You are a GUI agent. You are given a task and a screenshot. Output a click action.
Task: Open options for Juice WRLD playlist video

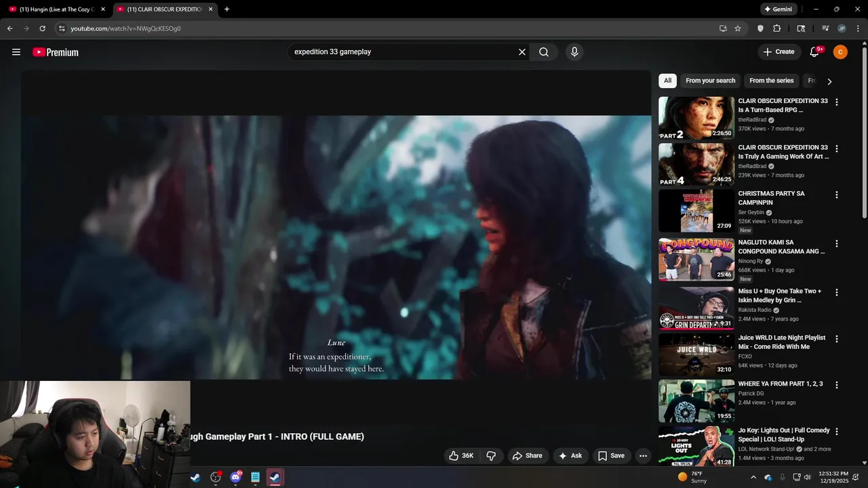pyautogui.click(x=837, y=339)
